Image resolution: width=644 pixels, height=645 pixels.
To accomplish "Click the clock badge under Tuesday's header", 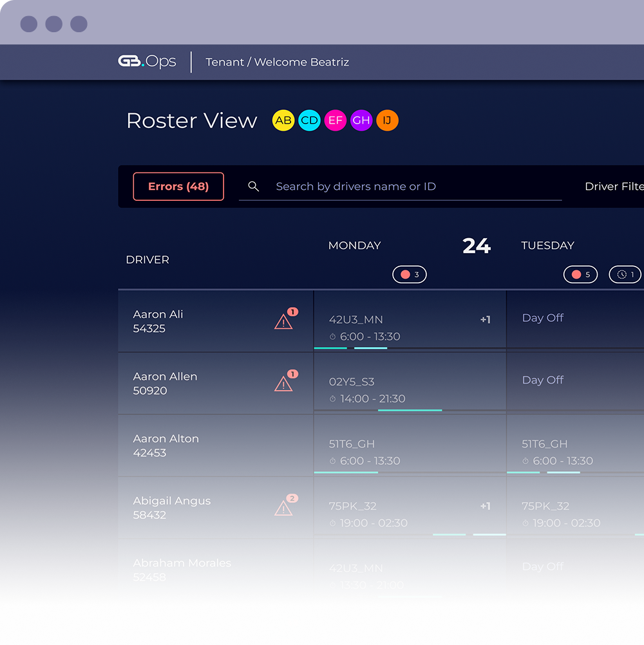I will pos(624,274).
